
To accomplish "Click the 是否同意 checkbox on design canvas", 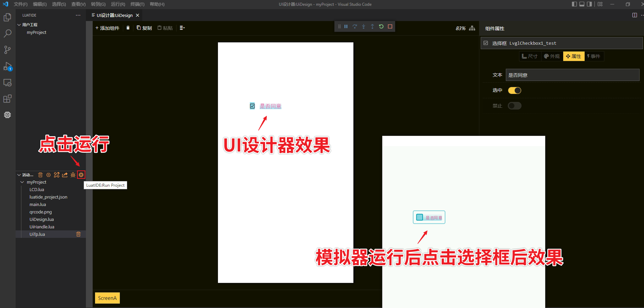I will pos(253,106).
